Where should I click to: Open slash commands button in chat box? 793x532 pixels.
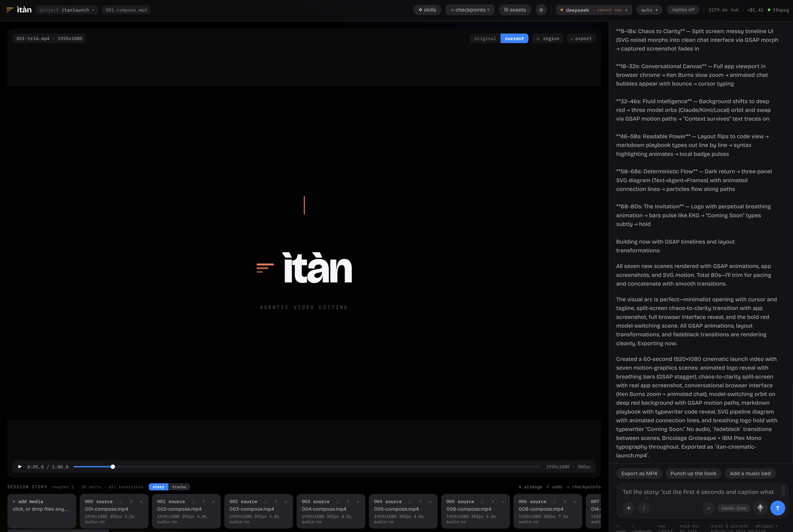coord(644,508)
